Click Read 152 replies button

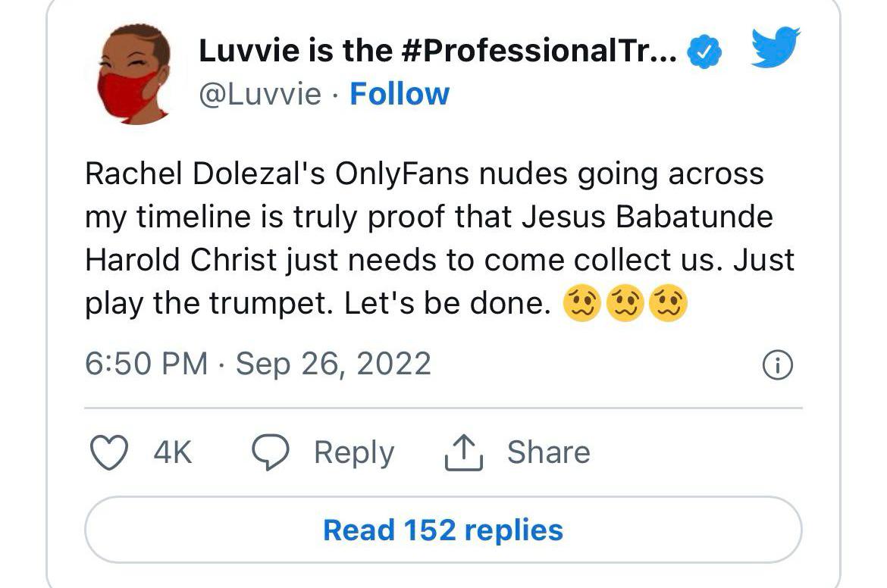443,530
